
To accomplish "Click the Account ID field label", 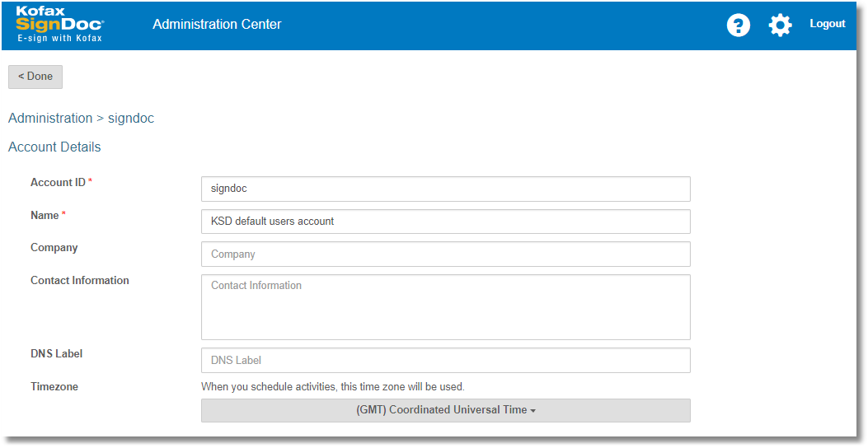I will coord(58,182).
